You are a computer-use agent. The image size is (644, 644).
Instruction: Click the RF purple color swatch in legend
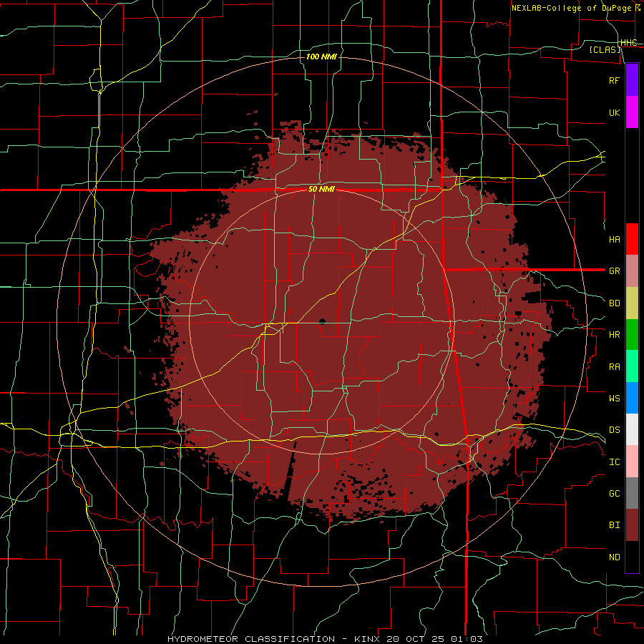(x=632, y=80)
